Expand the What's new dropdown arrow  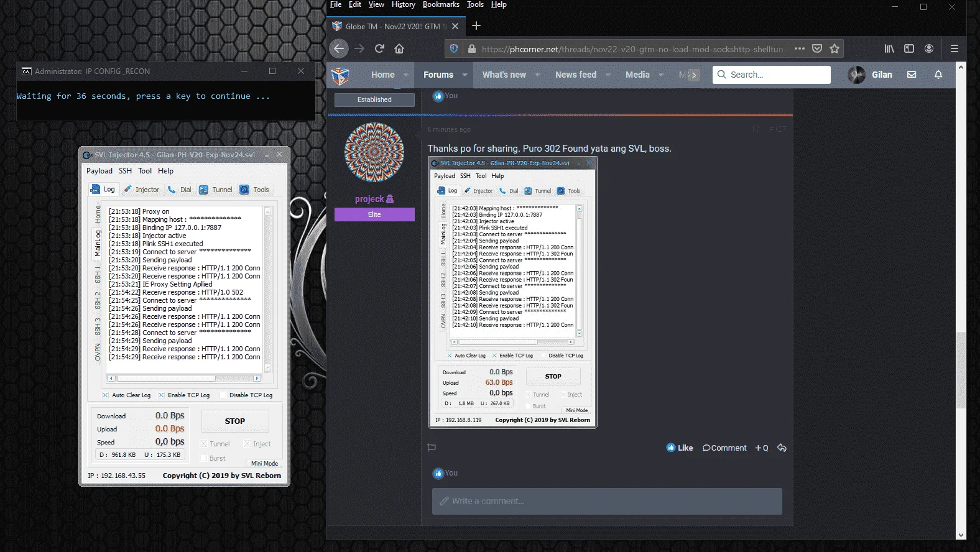[537, 75]
